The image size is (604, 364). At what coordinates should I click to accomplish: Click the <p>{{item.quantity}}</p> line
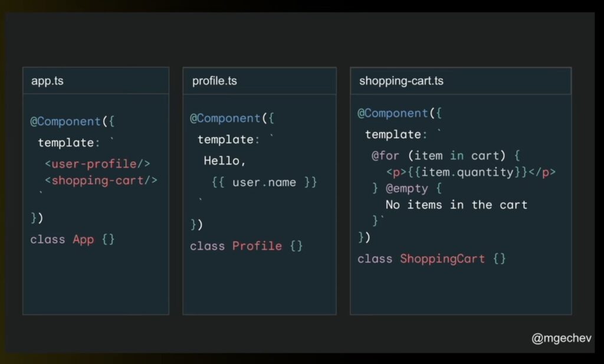click(x=471, y=172)
